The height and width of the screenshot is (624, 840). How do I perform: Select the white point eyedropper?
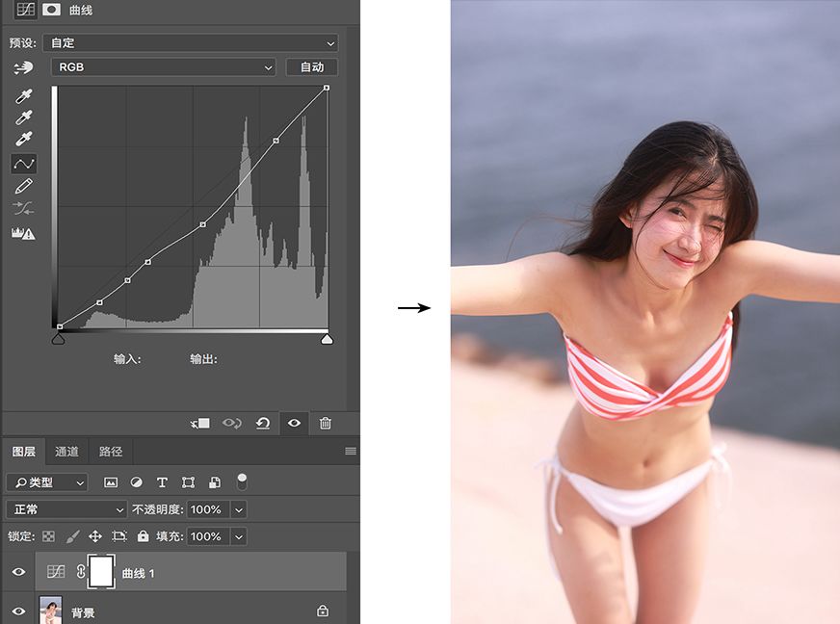tap(23, 139)
